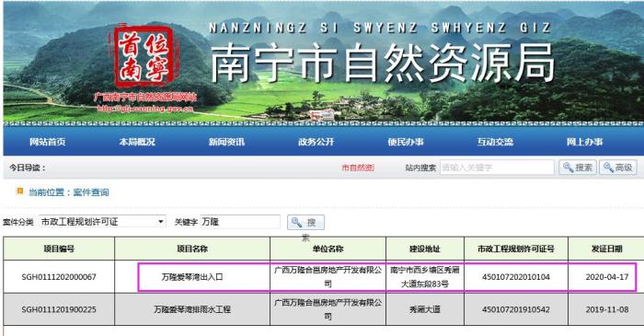This screenshot has width=644, height=336.
Task: Select project number SGH0111201900225
Action: 59,309
